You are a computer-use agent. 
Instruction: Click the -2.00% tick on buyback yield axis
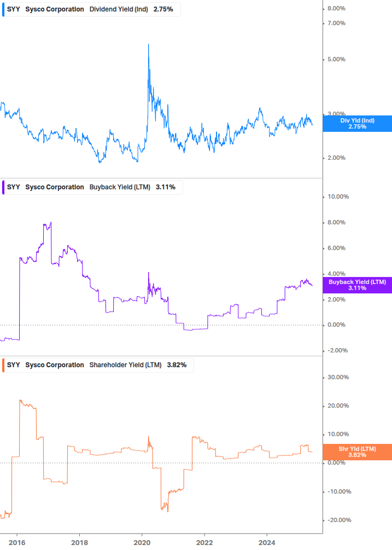[x=337, y=350]
